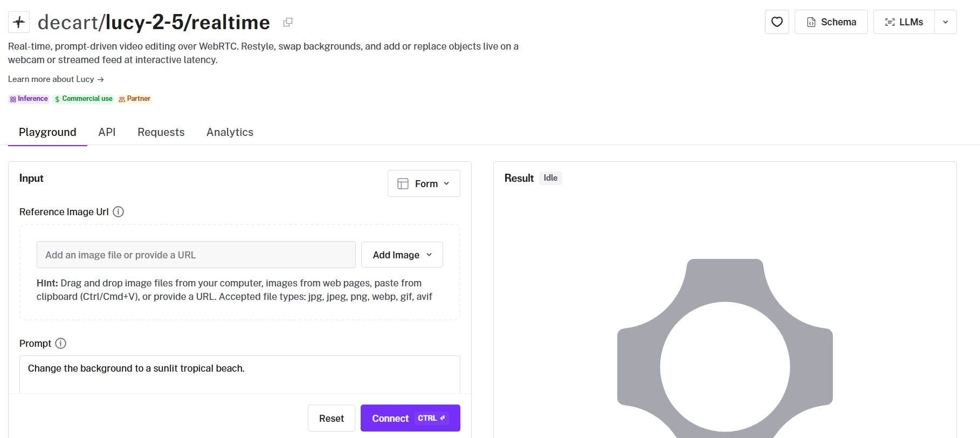The height and width of the screenshot is (438, 980).
Task: Switch input view using Form dropdown
Action: (x=424, y=184)
